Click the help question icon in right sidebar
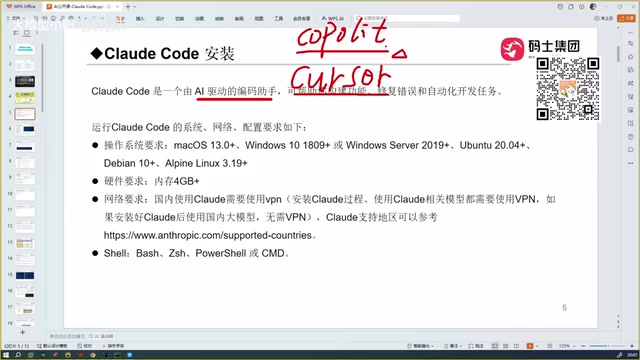Viewport: 640px width, 360px height. (631, 137)
